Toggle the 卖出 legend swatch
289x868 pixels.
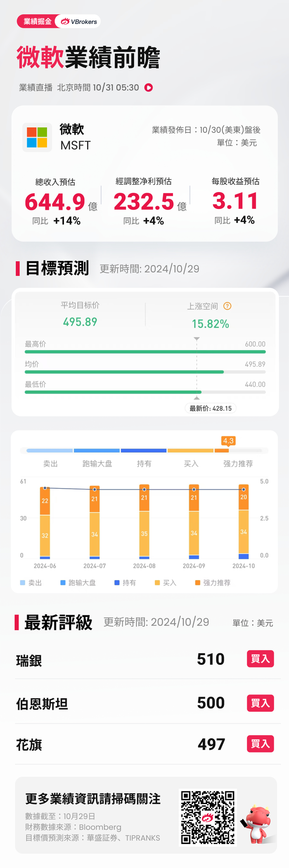[23, 582]
